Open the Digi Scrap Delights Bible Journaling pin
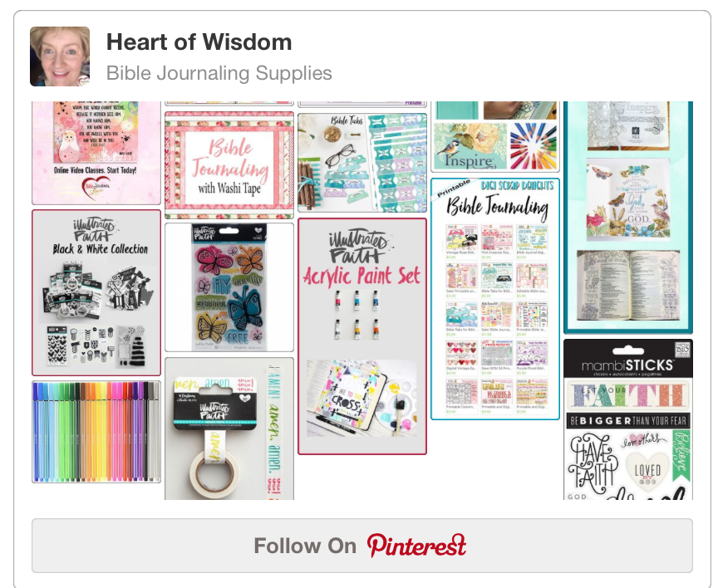This screenshot has height=588, width=718. [x=495, y=299]
